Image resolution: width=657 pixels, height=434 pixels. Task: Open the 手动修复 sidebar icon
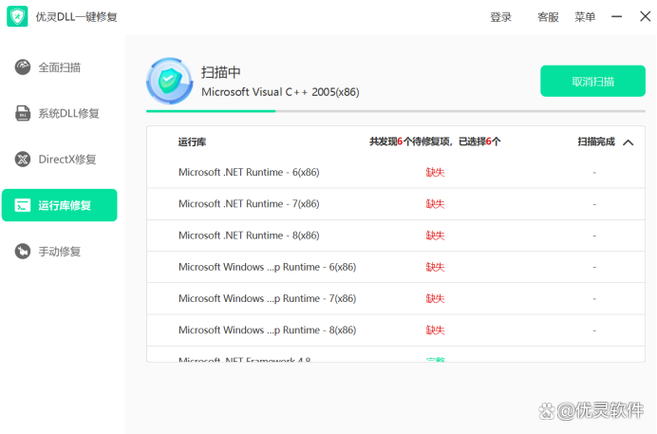pos(23,251)
